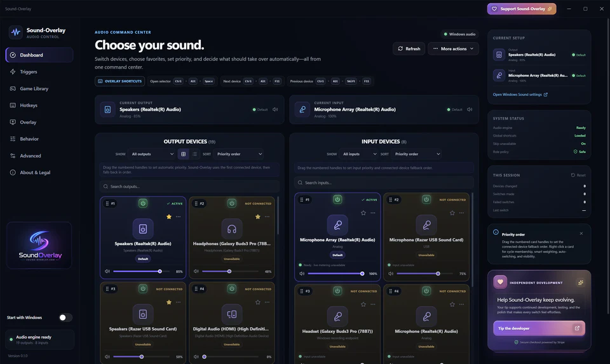
Task: Favorite the Digital Audio (HDMI) star
Action: coord(257,302)
